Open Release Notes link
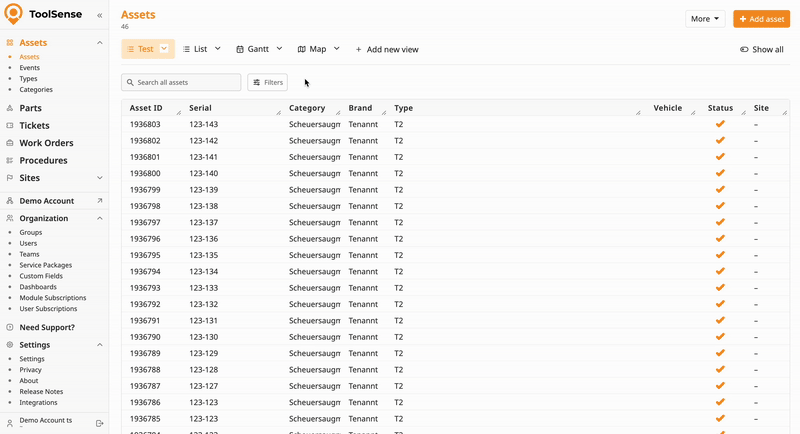This screenshot has height=434, width=800. coord(41,392)
